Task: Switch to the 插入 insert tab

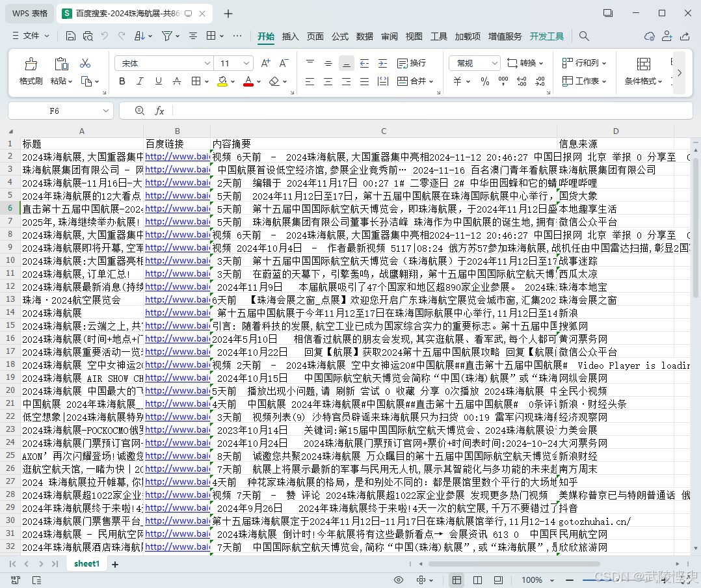Action: point(290,36)
